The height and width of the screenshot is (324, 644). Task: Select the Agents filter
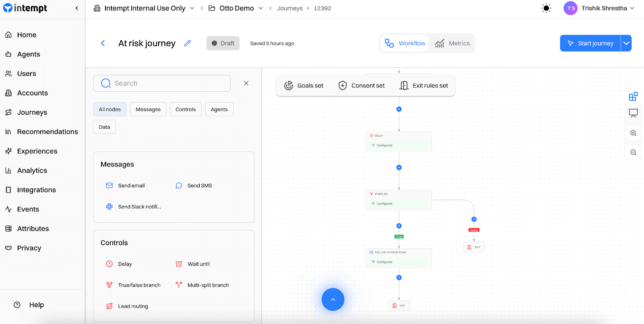[219, 109]
